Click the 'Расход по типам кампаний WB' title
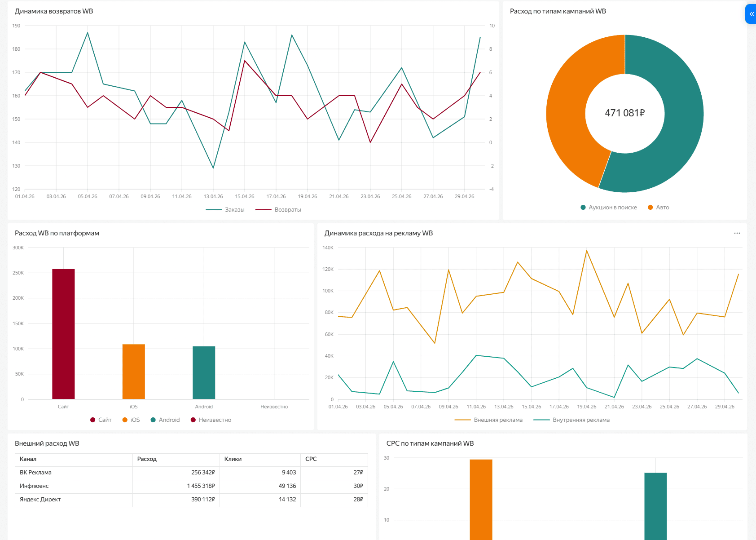Viewport: 756px width, 540px height. tap(558, 11)
